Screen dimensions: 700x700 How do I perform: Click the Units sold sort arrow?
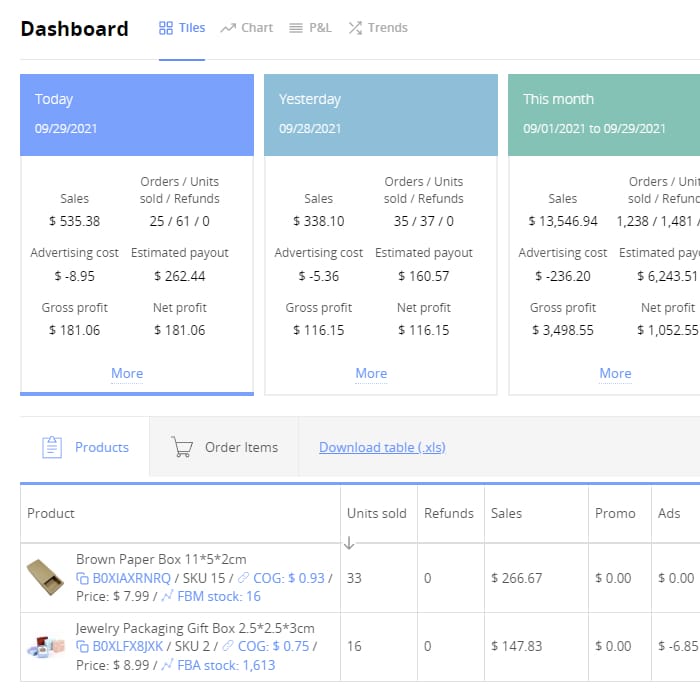pyautogui.click(x=349, y=543)
